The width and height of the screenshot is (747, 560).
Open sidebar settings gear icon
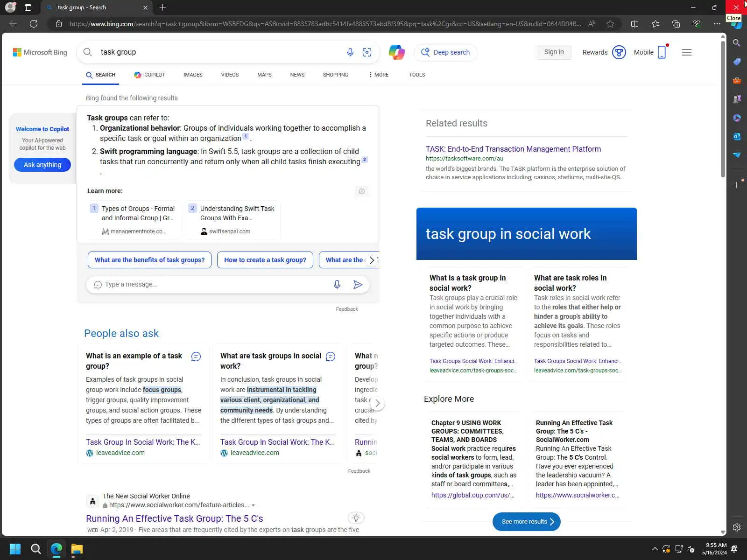(737, 527)
